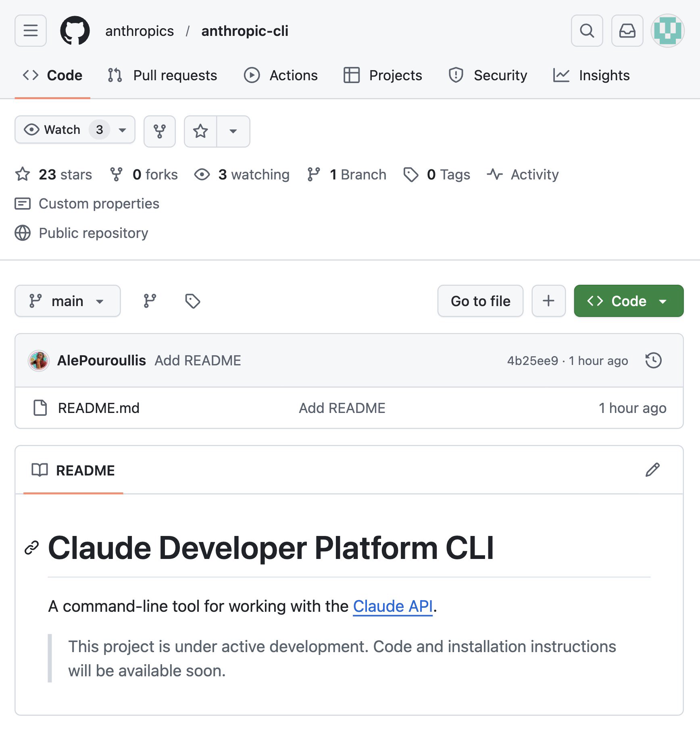Open the main branch selector dropdown
This screenshot has height=738, width=700.
click(68, 301)
